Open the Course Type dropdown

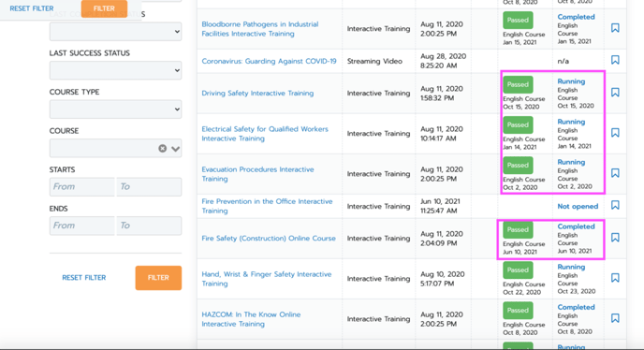click(115, 109)
